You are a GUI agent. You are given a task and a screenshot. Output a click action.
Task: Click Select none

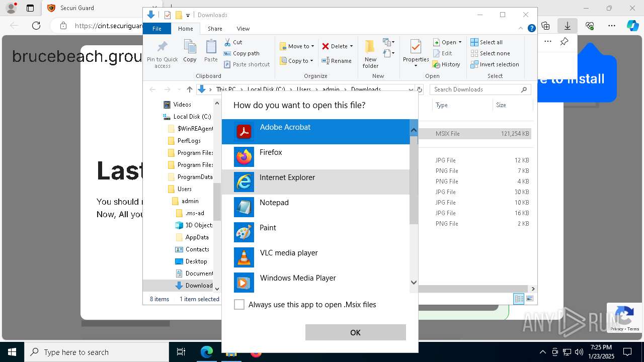point(490,53)
